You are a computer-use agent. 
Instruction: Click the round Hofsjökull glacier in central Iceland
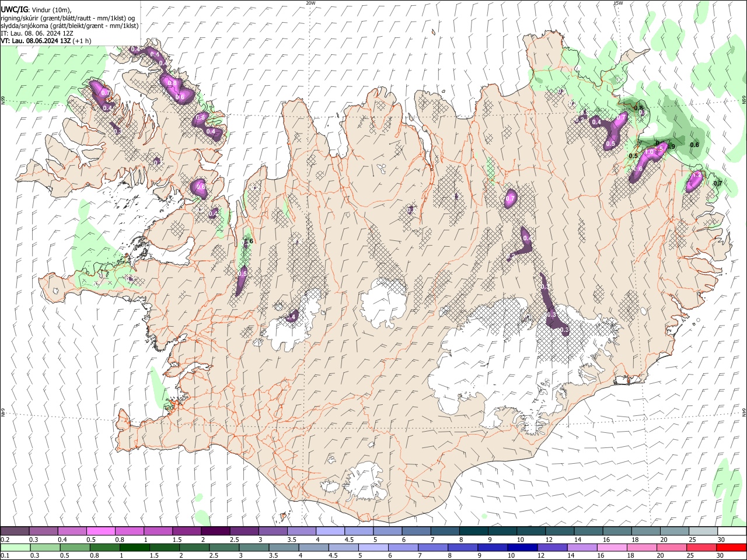pos(383,302)
